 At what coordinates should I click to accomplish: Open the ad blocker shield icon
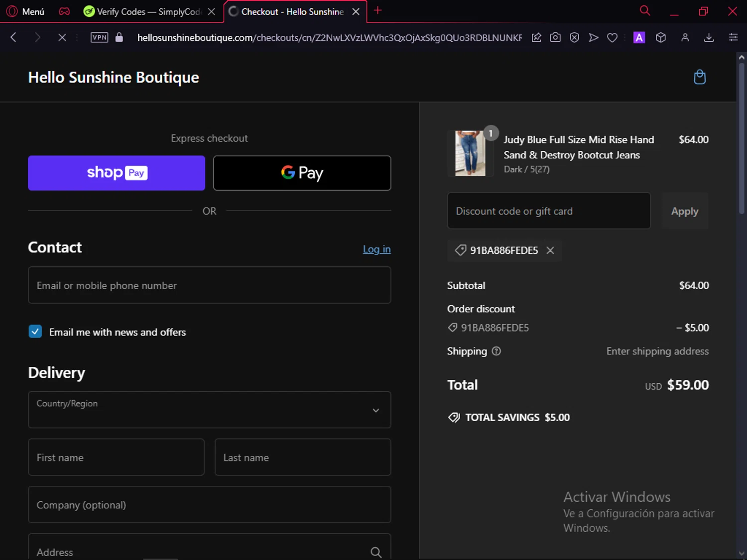click(x=574, y=37)
